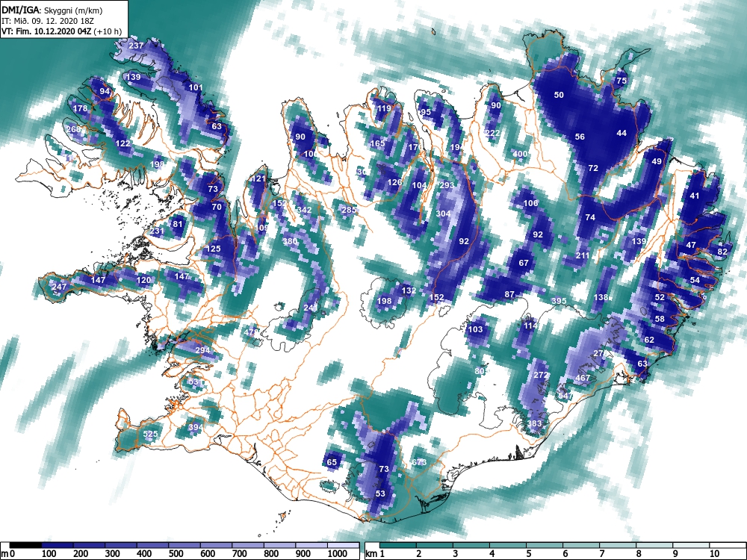
Task: Click the '500' label on meter legend
Action: click(x=176, y=554)
